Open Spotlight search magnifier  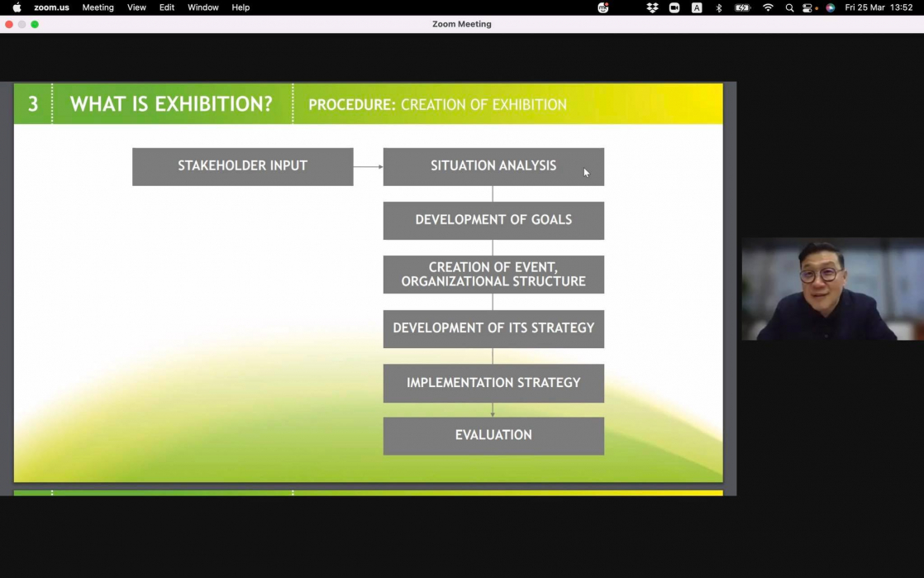790,7
